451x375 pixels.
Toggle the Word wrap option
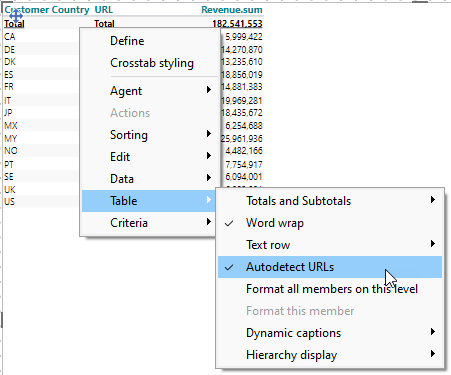point(330,223)
